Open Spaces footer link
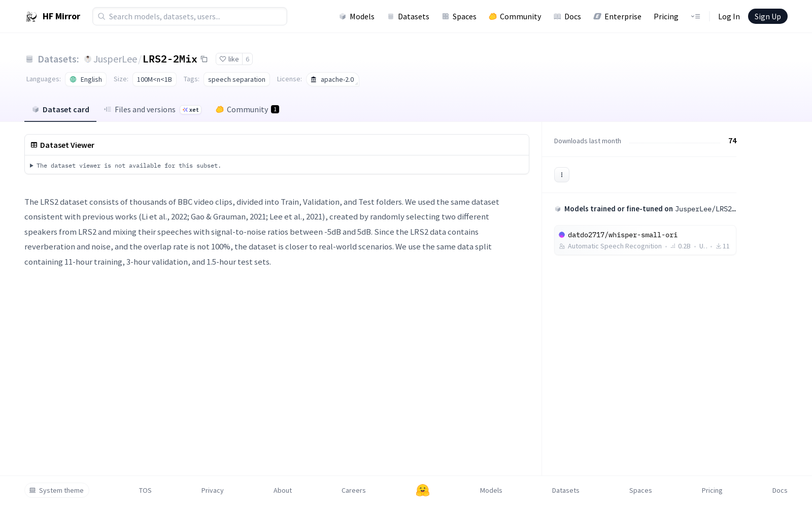 pos(640,490)
